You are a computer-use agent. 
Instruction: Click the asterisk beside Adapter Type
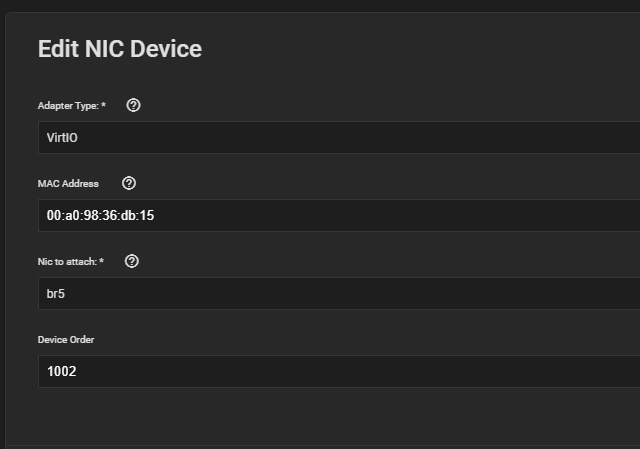coord(103,105)
